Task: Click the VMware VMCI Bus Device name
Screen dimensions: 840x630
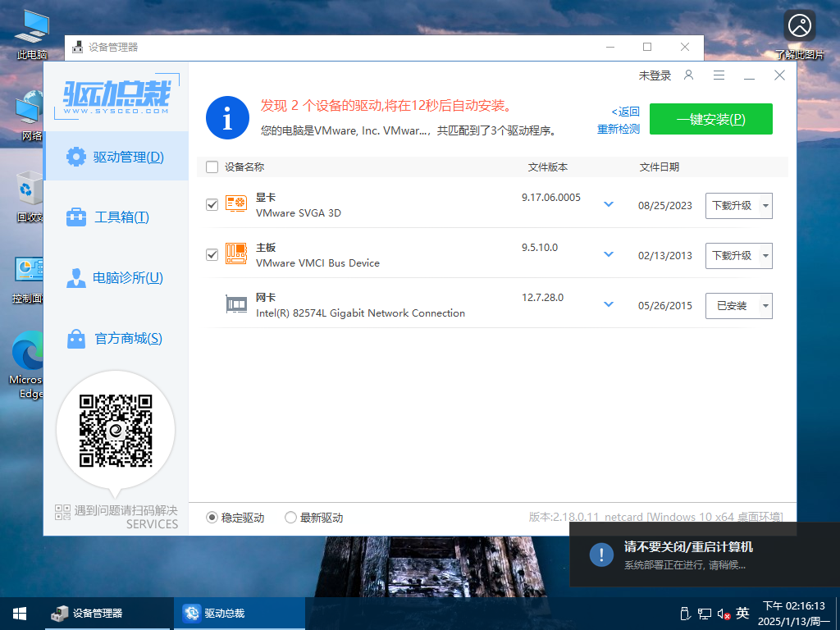Action: click(317, 263)
